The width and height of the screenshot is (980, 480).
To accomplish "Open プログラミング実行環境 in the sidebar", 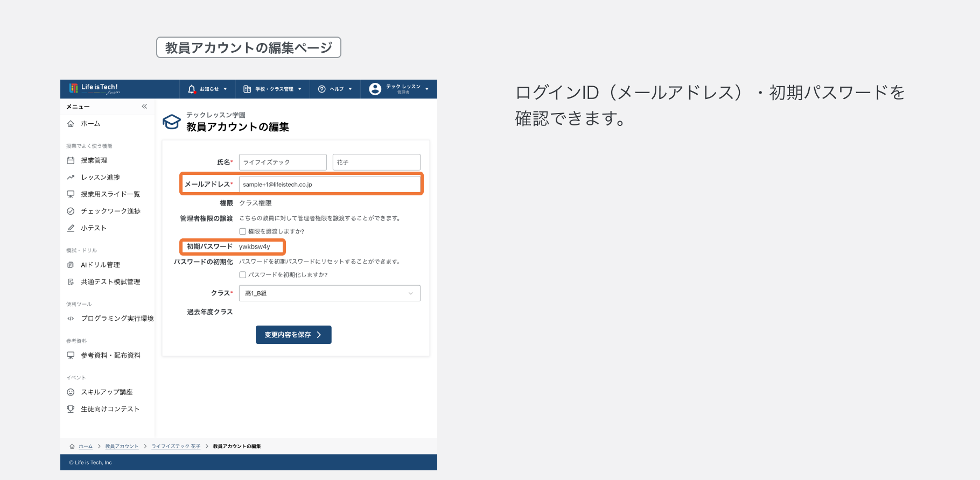I will click(117, 319).
